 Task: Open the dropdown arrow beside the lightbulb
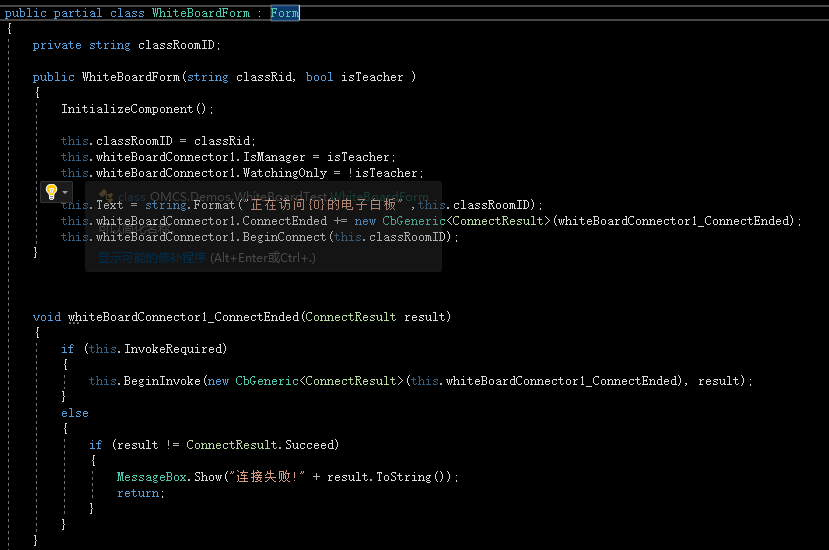(65, 192)
